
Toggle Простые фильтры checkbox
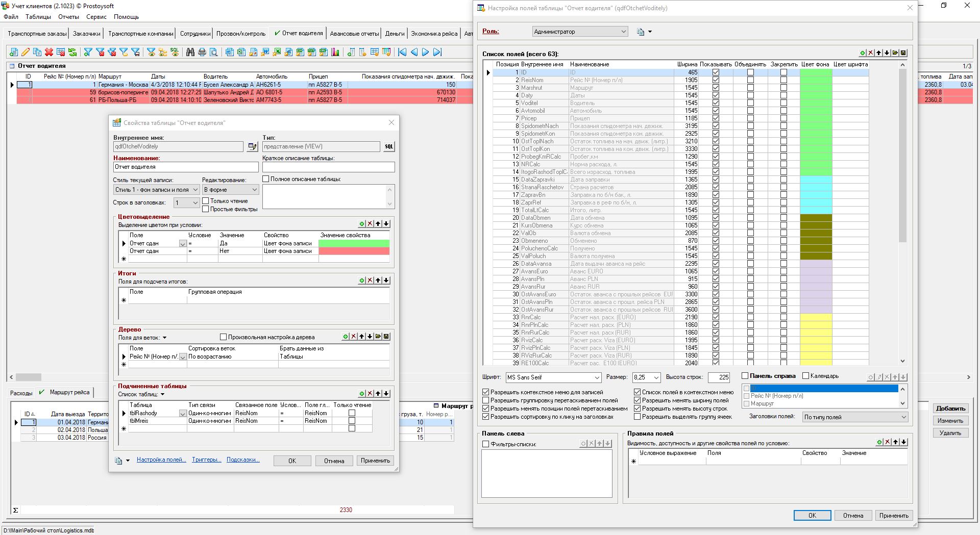click(x=206, y=209)
